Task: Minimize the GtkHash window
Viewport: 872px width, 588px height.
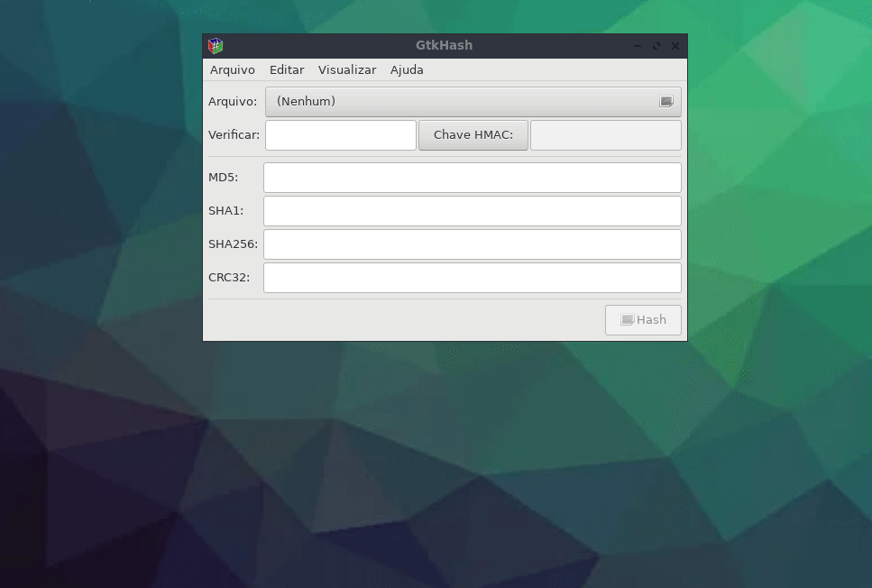Action: [x=638, y=46]
